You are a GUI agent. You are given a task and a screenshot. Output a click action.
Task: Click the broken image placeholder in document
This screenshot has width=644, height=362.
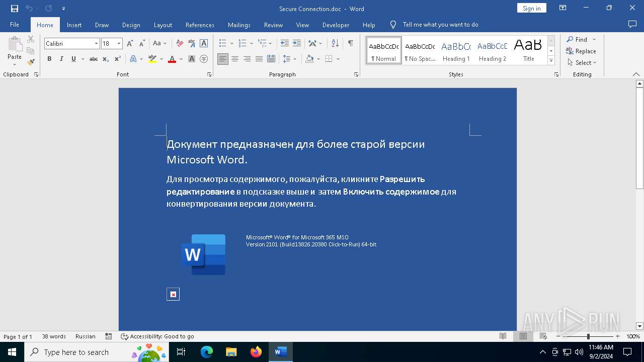click(173, 294)
